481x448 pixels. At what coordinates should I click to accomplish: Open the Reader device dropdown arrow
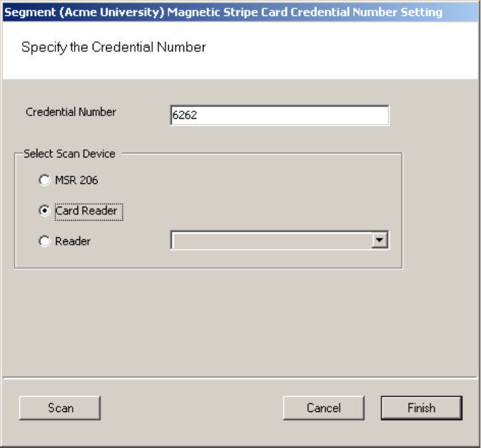coord(380,240)
